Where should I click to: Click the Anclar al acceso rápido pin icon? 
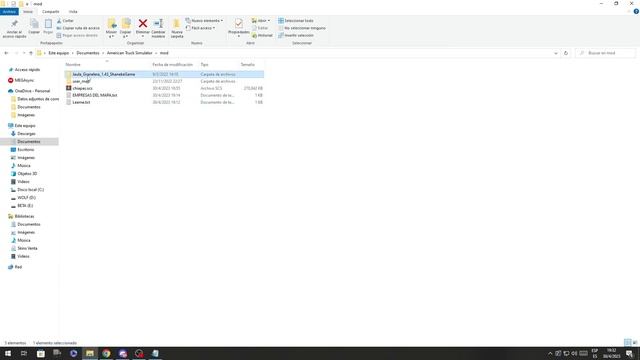pyautogui.click(x=14, y=24)
